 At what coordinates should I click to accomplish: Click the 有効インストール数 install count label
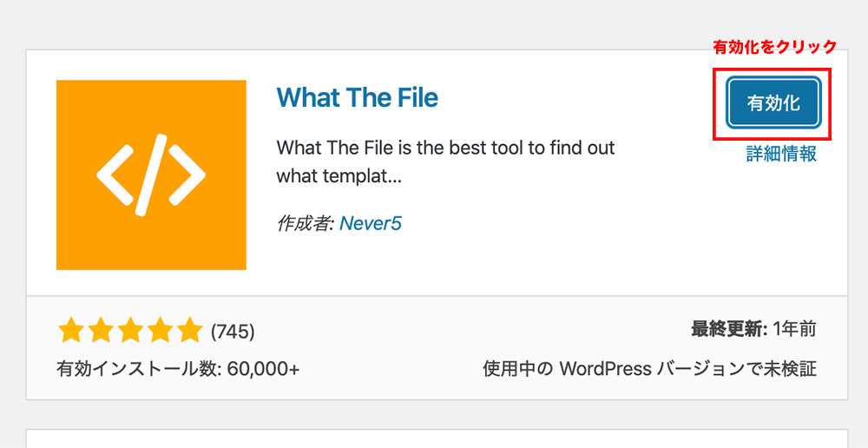pos(138,368)
